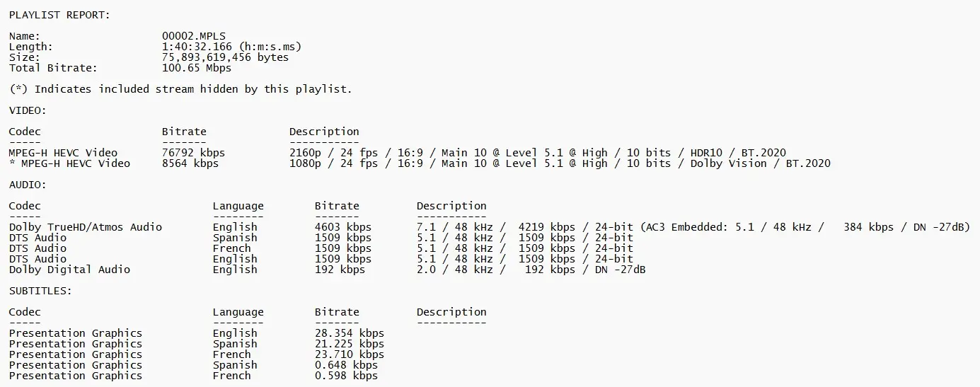Click the length value 1:40:32.166
This screenshot has width=980, height=387.
coord(231,47)
